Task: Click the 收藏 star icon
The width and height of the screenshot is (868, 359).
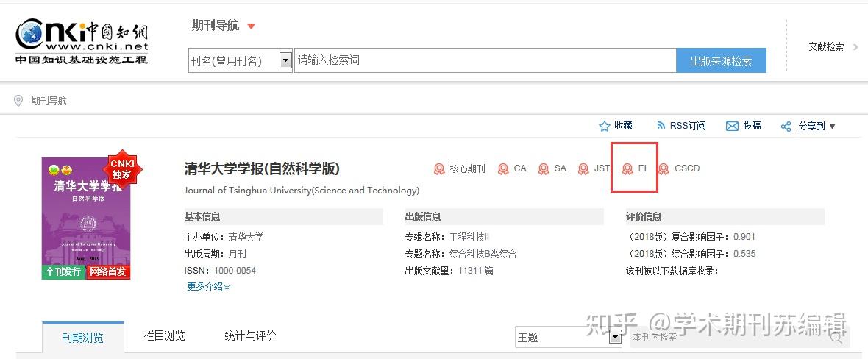Action: pos(604,127)
